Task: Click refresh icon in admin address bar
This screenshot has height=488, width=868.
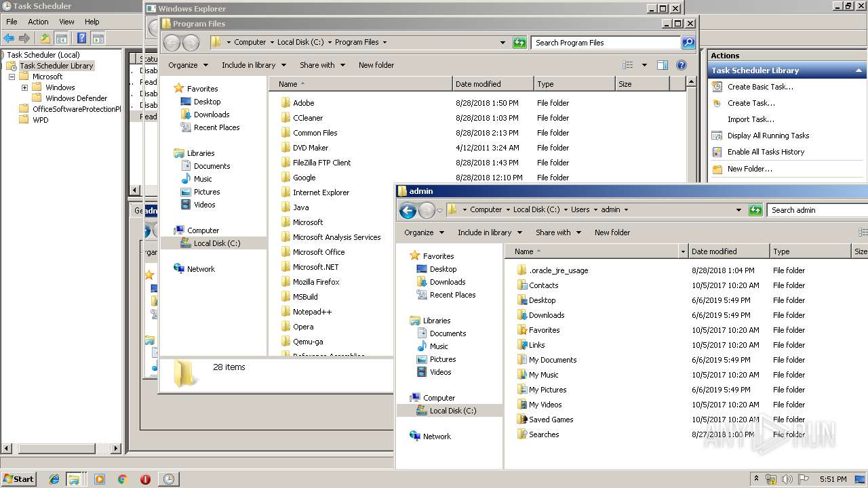Action: [755, 210]
